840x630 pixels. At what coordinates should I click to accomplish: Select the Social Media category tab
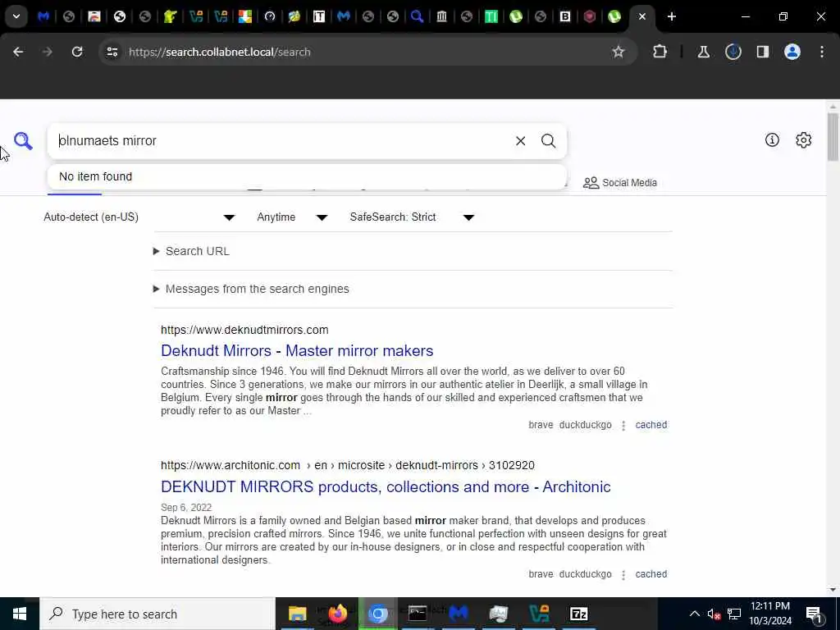coord(620,183)
